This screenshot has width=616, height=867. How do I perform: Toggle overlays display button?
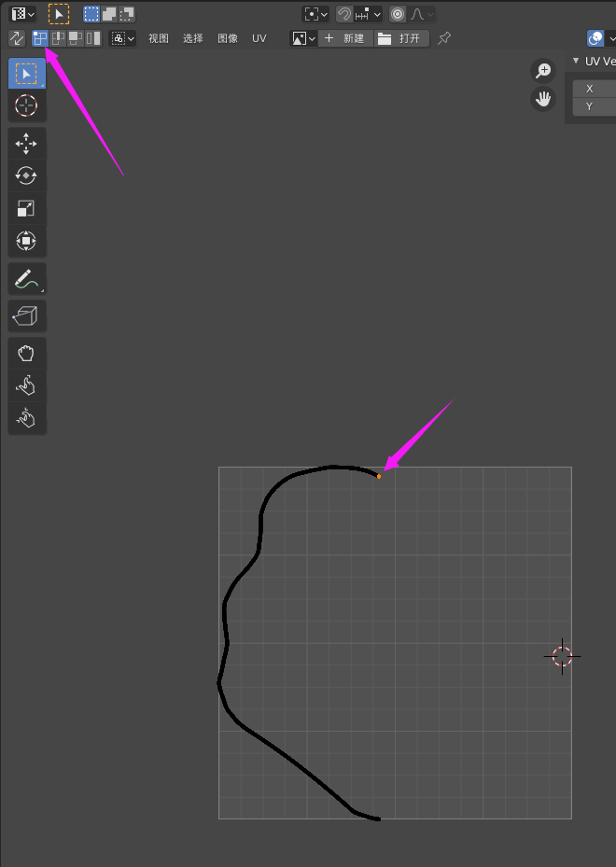[x=596, y=38]
